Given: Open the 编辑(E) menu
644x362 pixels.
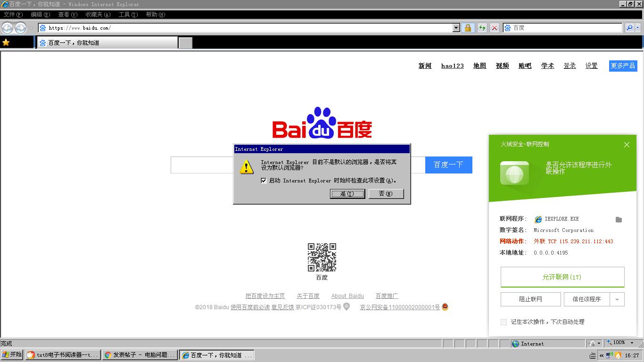Looking at the screenshot, I should pos(40,15).
